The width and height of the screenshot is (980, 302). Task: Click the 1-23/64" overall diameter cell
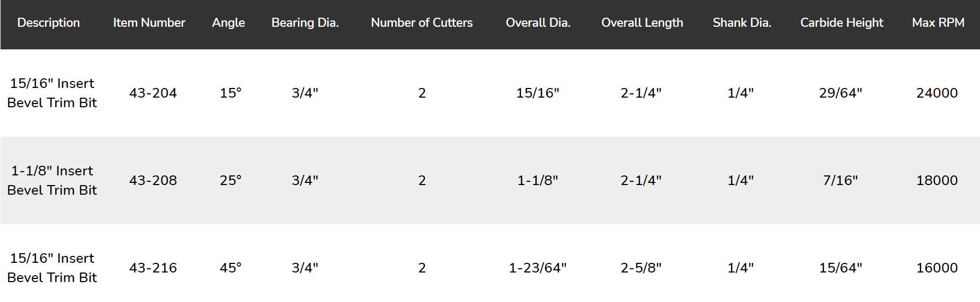click(537, 268)
